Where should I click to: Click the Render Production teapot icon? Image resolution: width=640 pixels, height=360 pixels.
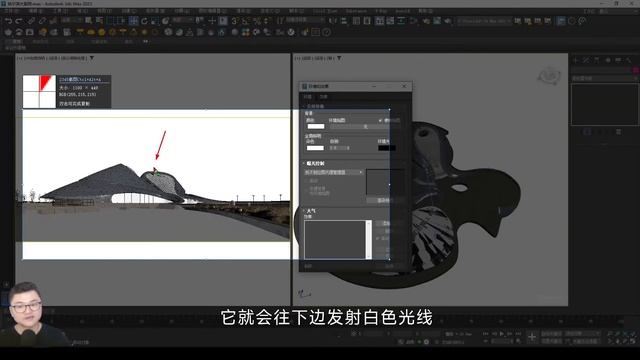click(x=448, y=20)
